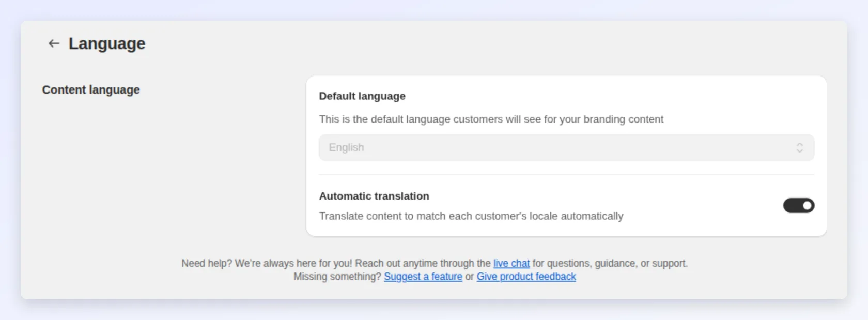Click the Default language title
The image size is (868, 320).
[x=362, y=96]
